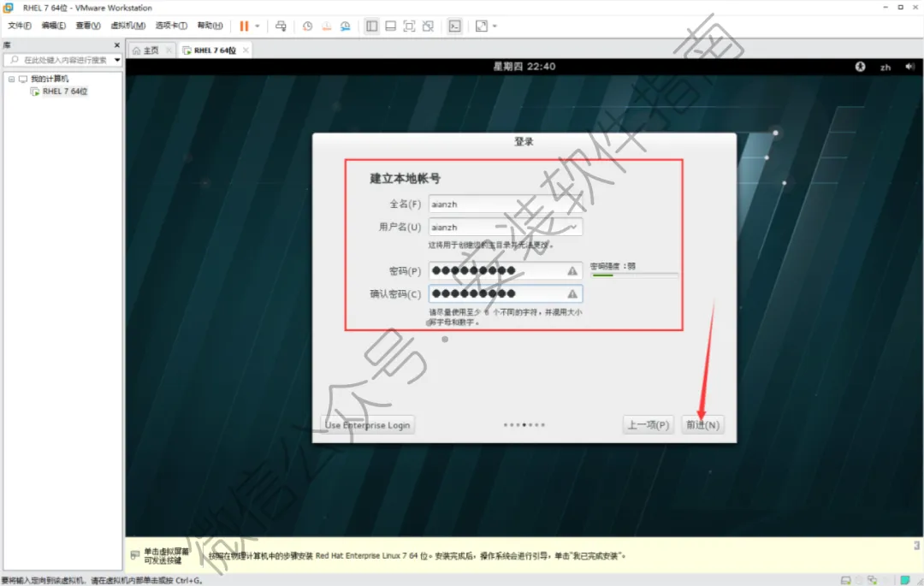The width and height of the screenshot is (924, 586).
Task: Click the guest clock 星期四 22:40
Action: coord(524,67)
